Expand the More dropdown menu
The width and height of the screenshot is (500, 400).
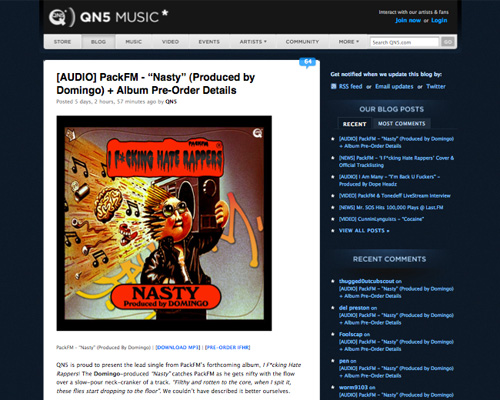pos(348,42)
